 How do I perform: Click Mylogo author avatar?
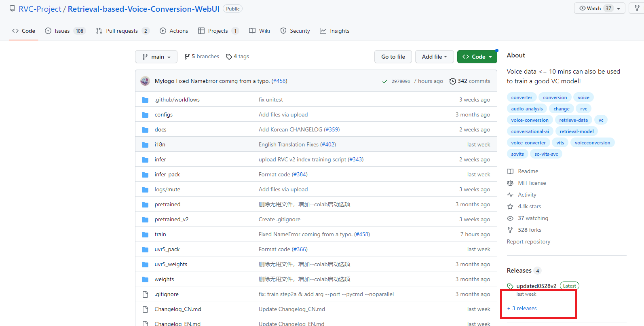(x=145, y=81)
